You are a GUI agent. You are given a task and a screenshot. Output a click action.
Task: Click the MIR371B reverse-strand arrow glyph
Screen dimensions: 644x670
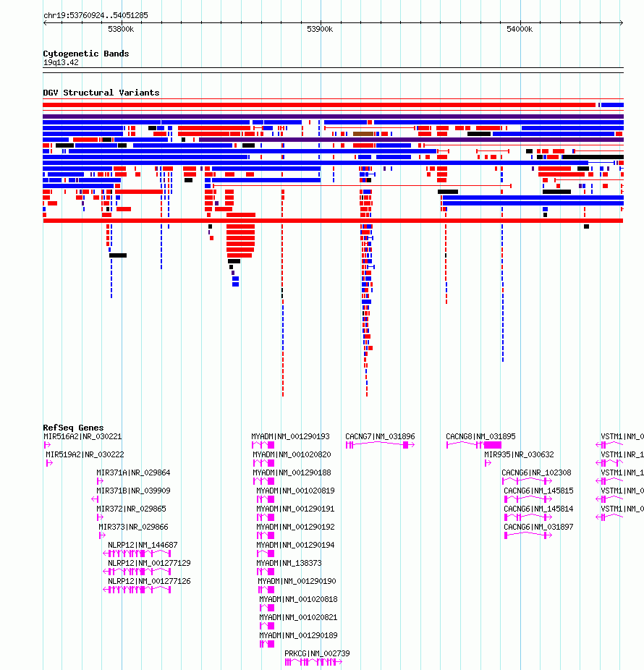(x=95, y=499)
